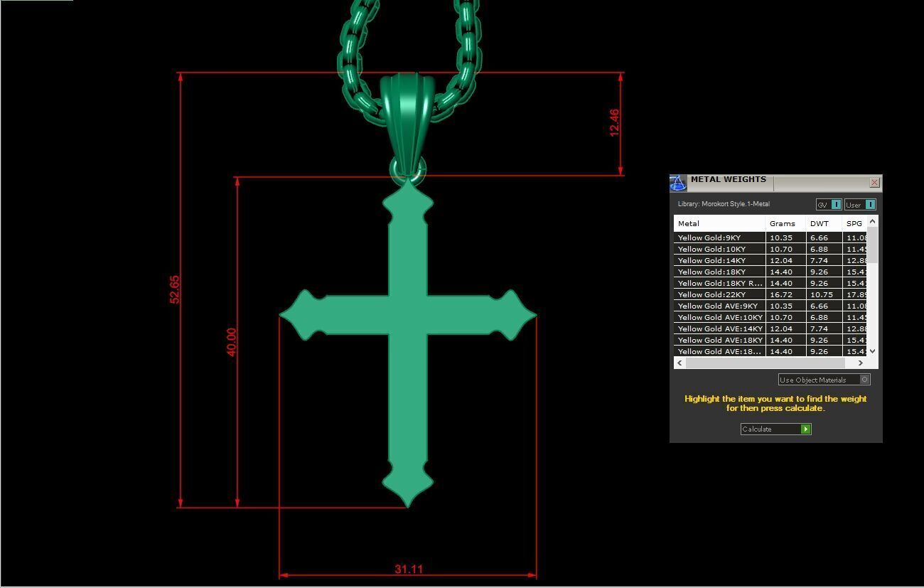Click the Metal Weights panel logo icon
924x588 pixels.
tap(678, 183)
